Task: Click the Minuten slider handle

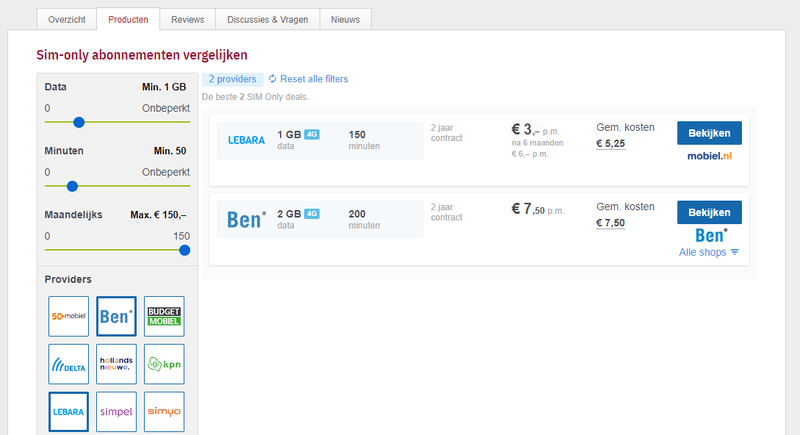Action: [x=72, y=186]
